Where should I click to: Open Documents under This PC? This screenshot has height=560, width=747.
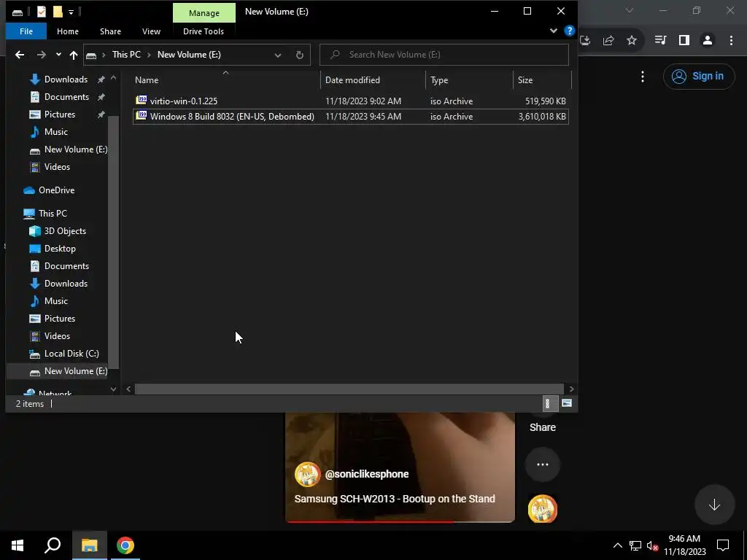click(x=66, y=266)
